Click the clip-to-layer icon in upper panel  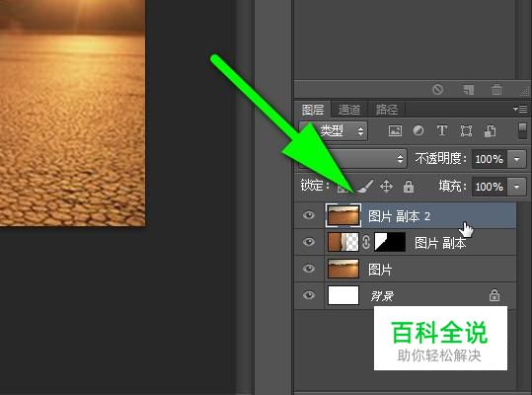468,90
